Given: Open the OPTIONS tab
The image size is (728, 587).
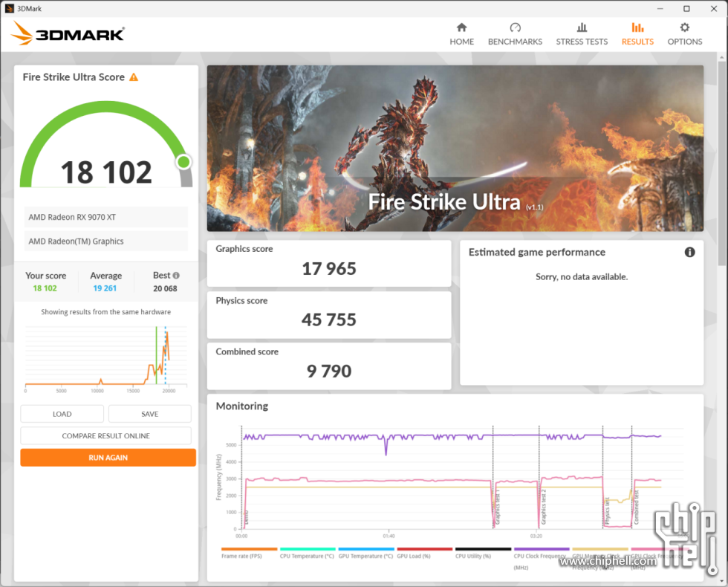Looking at the screenshot, I should (x=685, y=34).
